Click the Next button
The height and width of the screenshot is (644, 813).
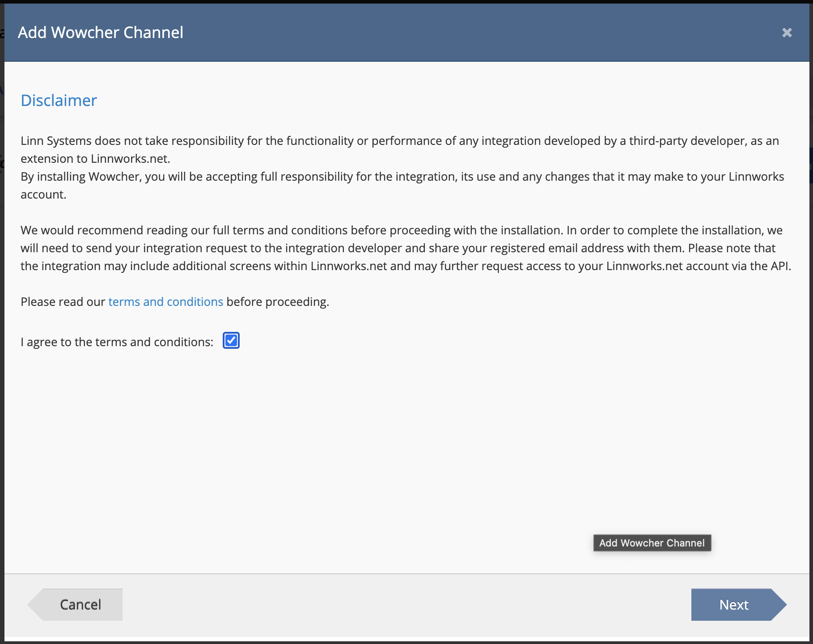pos(738,605)
